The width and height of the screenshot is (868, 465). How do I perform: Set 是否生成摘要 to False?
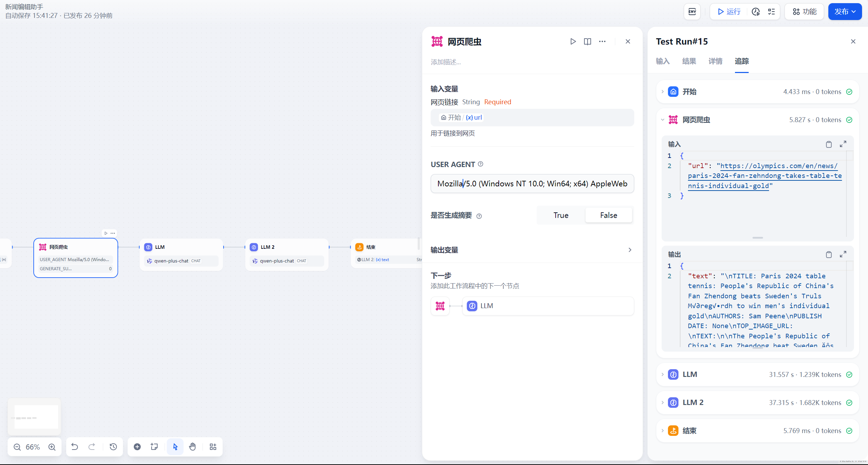coord(609,215)
